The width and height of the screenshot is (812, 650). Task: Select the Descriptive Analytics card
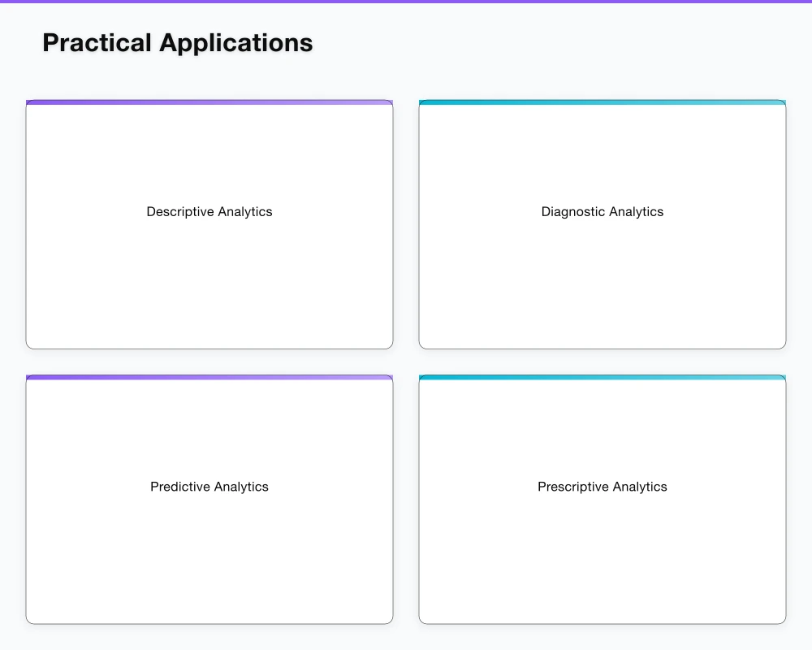pyautogui.click(x=209, y=224)
